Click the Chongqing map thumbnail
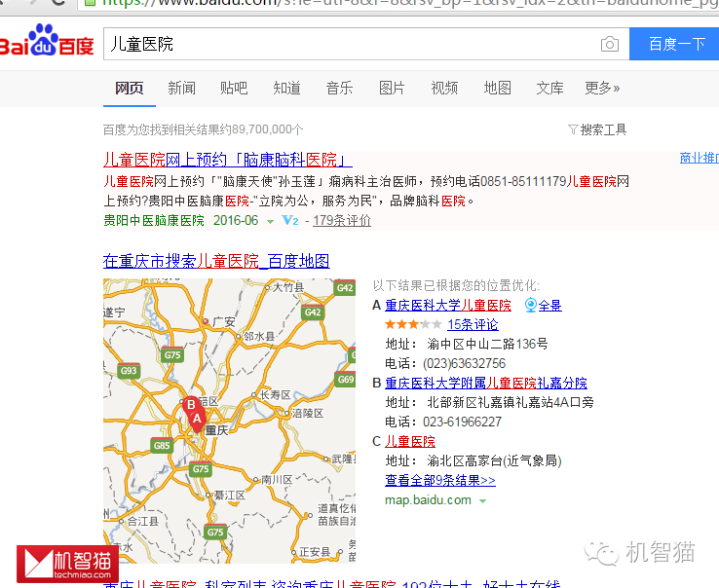Screen dimensions: 719x588 click(x=229, y=421)
